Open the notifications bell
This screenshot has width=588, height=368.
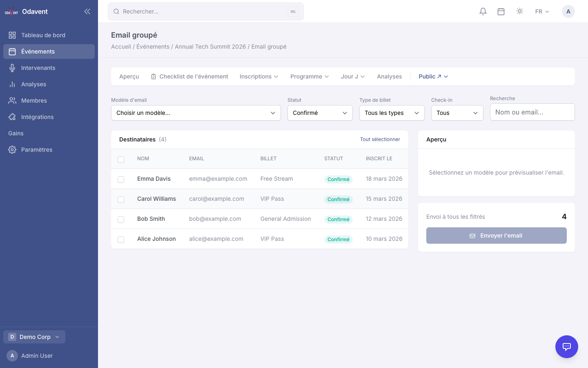(483, 11)
